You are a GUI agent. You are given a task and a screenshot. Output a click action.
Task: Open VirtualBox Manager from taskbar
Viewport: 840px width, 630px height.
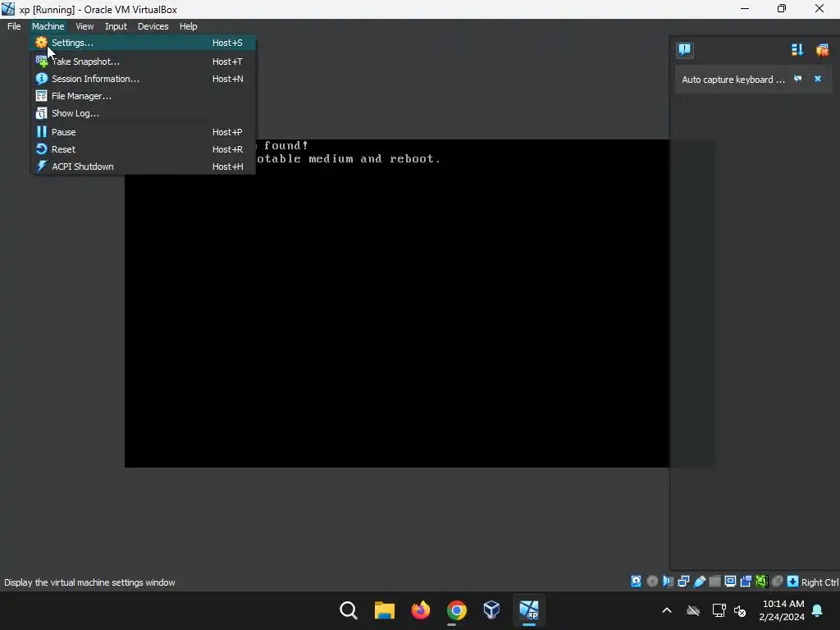(492, 610)
